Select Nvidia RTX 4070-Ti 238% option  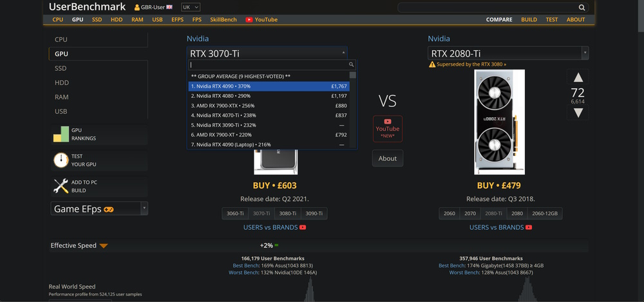coord(269,115)
